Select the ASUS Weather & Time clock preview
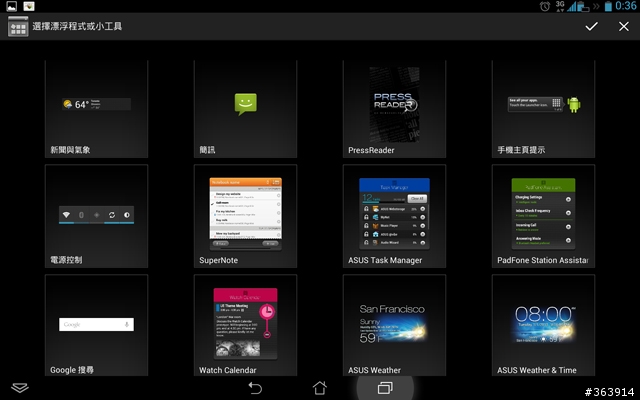Image resolution: width=640 pixels, height=400 pixels. 544,323
